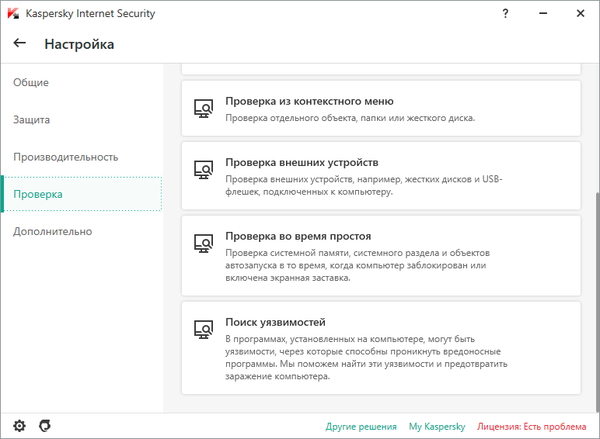The height and width of the screenshot is (439, 600).
Task: Click the Поиск уязвимостей scan icon
Action: [203, 328]
